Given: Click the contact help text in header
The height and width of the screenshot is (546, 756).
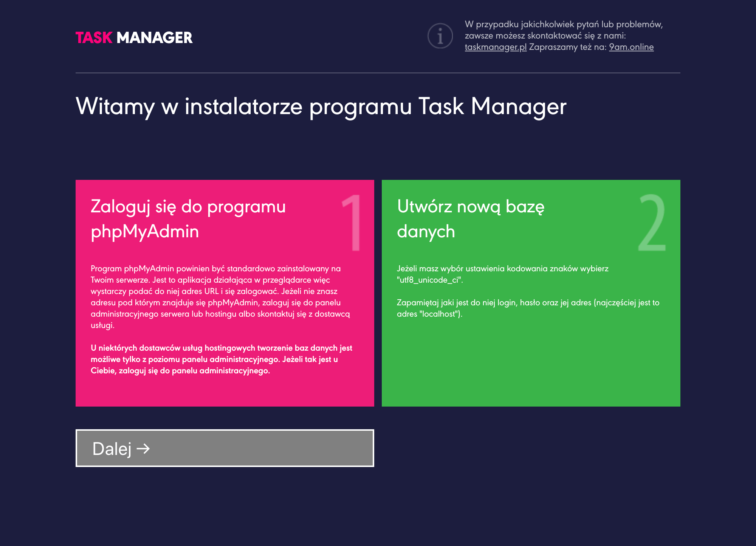Looking at the screenshot, I should 564,36.
